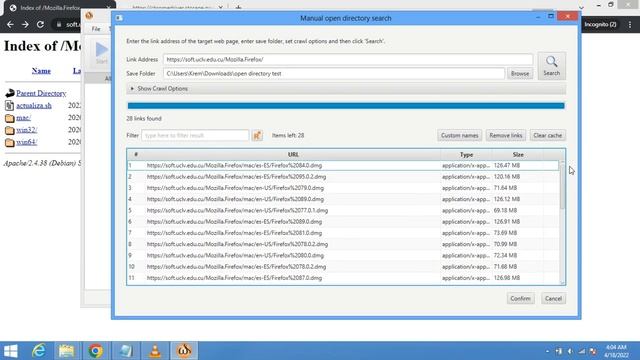Click the win64 folder icon in browser

tap(10, 143)
